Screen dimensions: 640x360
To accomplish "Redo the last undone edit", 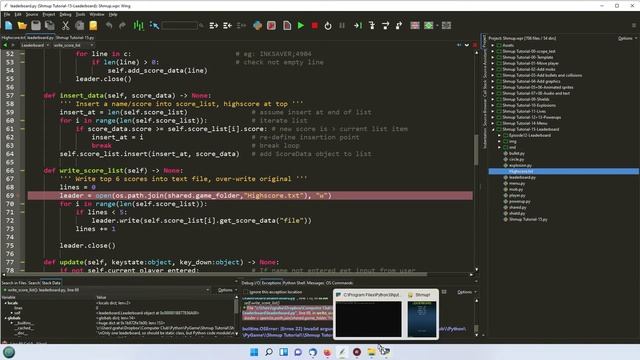I will click(122, 25).
